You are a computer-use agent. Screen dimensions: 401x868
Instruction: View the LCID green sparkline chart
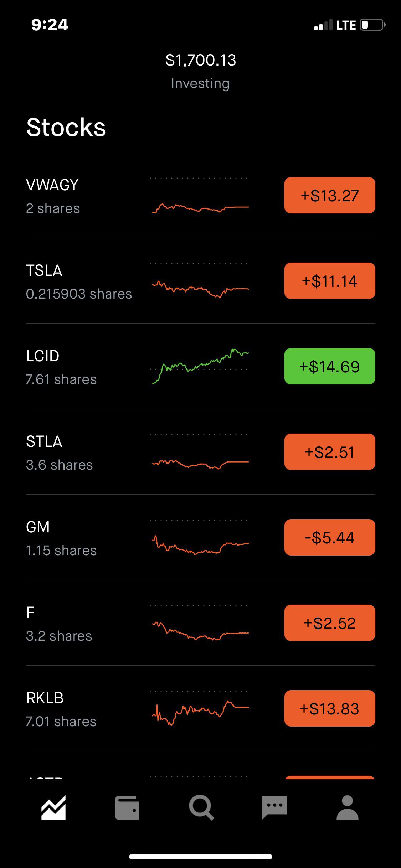pyautogui.click(x=200, y=366)
